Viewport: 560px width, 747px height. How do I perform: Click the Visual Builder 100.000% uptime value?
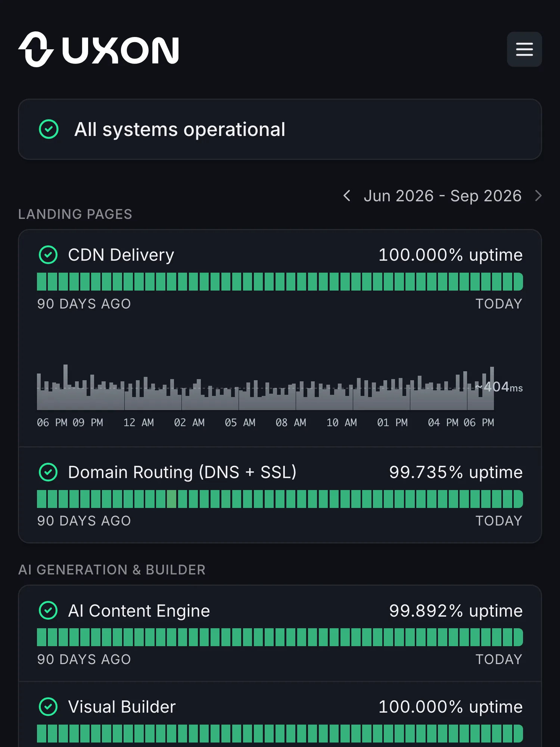451,707
